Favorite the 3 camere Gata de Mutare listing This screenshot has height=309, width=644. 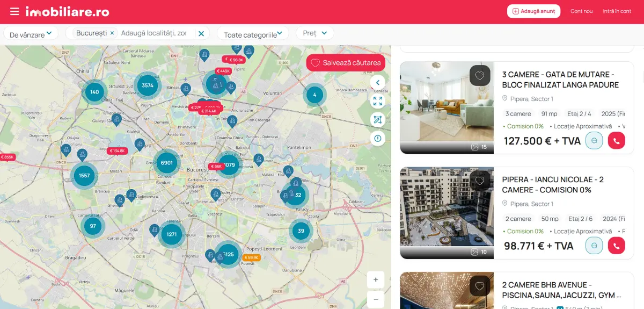[480, 76]
